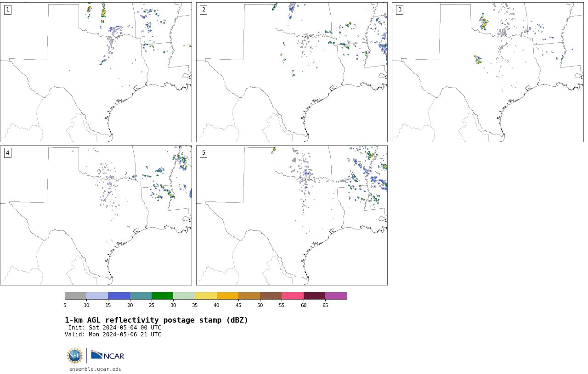Click the pale green 30-35 dBZ swatch

(184, 296)
